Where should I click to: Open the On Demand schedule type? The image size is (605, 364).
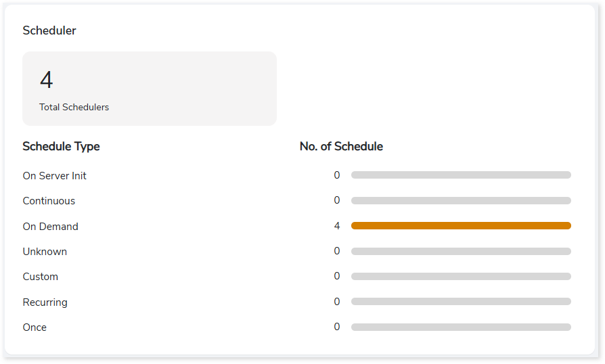click(x=51, y=227)
